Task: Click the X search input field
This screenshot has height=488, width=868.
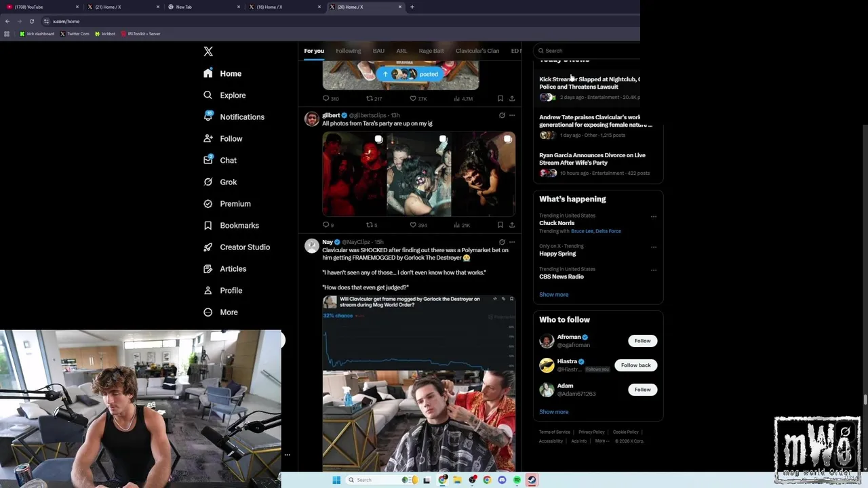Action: 587,50
